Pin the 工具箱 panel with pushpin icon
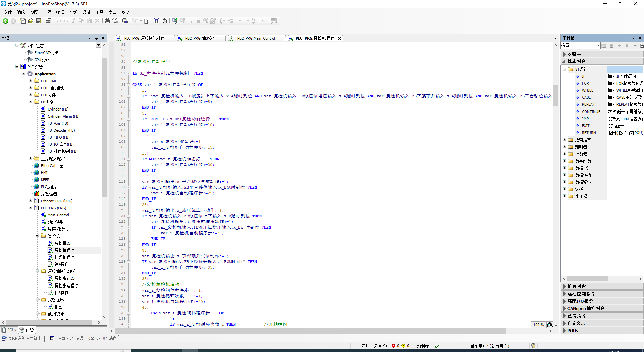The height and width of the screenshot is (352, 644). pos(640,38)
